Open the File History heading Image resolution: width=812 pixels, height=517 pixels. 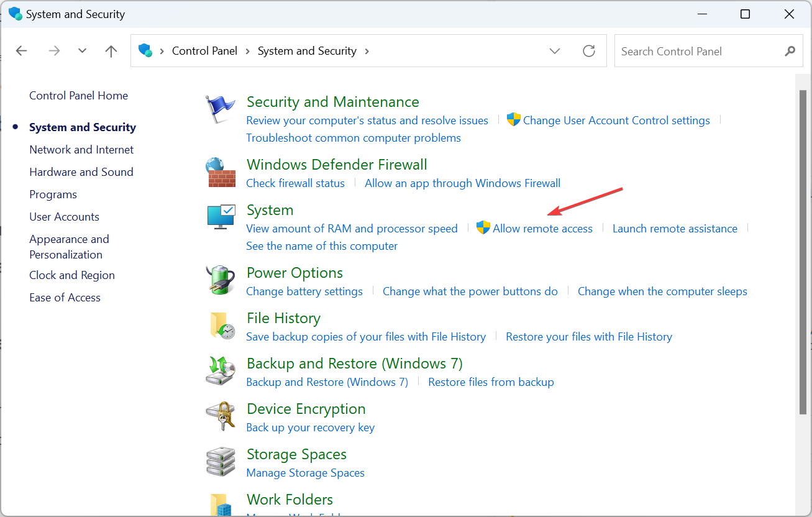[x=283, y=318]
